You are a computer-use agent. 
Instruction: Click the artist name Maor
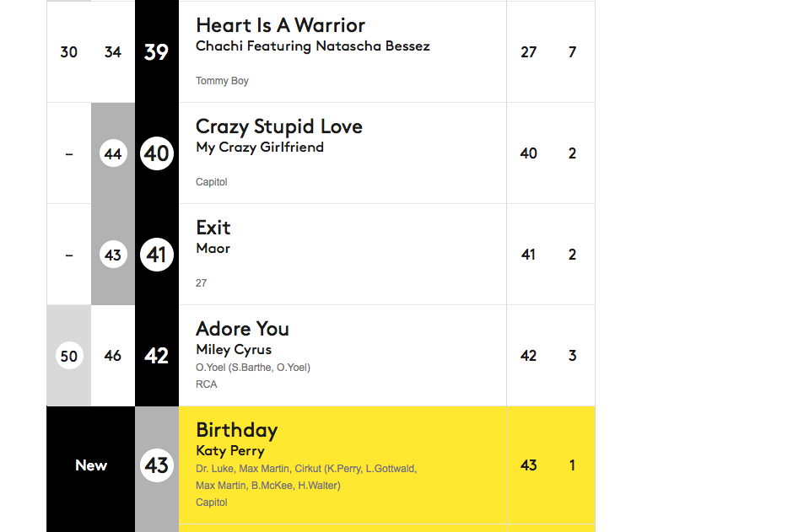click(x=213, y=249)
